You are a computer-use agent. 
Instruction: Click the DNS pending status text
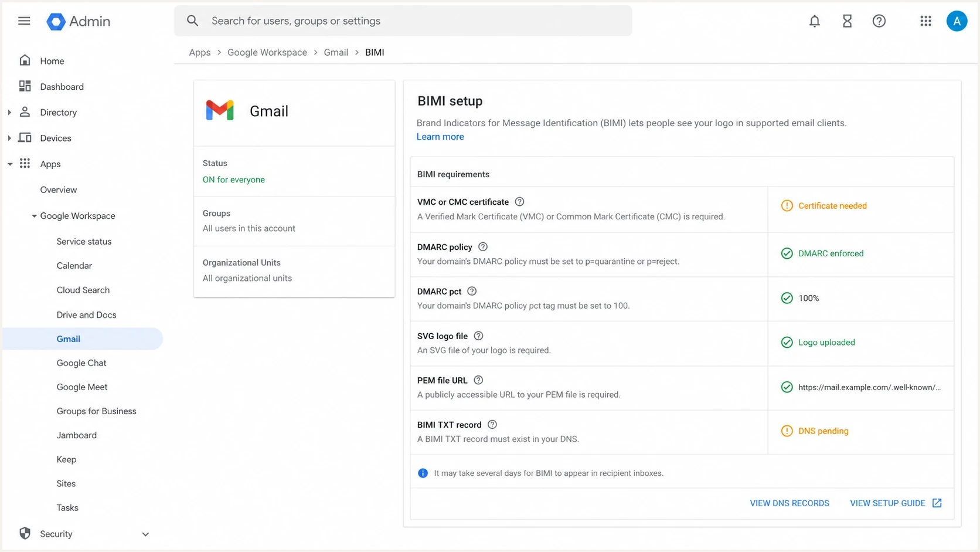pos(824,431)
